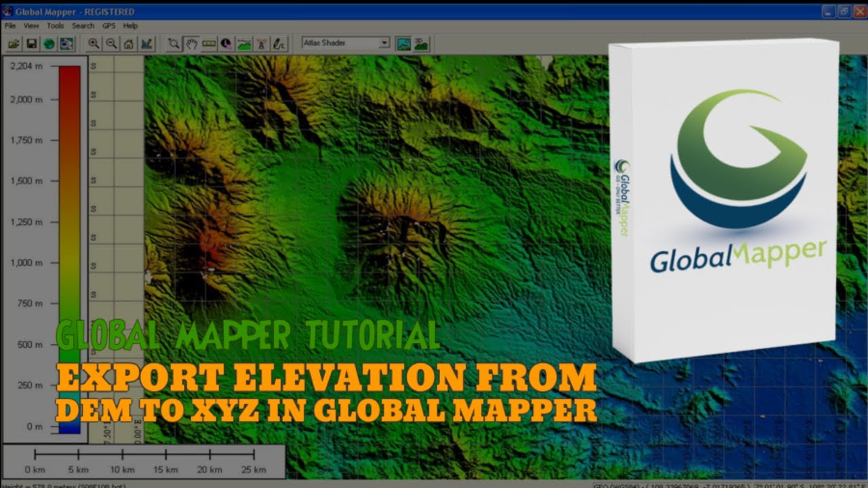Open the Atlas Shader combo box
Image resolution: width=868 pixels, height=488 pixels.
point(345,43)
